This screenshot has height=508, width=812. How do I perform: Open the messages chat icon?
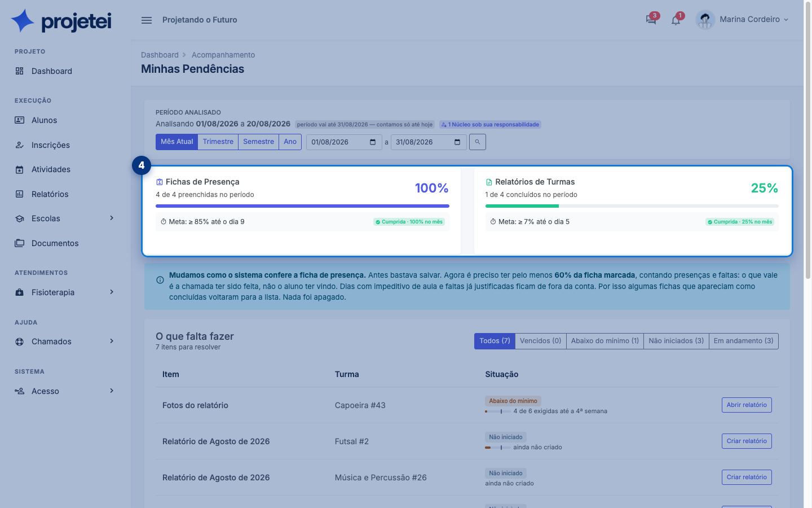point(651,20)
